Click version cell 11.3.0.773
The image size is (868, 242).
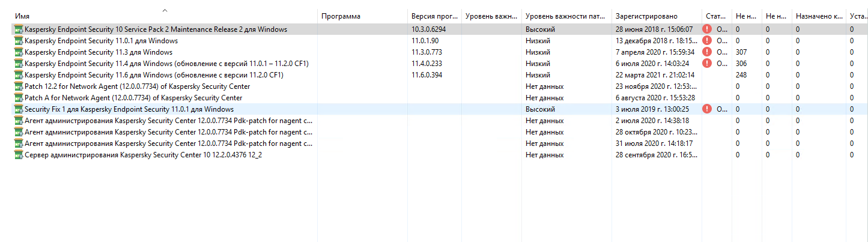(x=426, y=52)
